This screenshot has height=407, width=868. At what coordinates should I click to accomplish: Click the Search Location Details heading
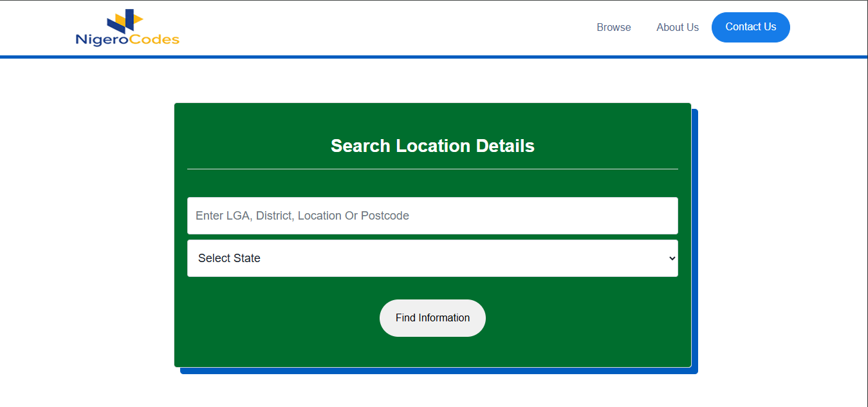(x=432, y=146)
